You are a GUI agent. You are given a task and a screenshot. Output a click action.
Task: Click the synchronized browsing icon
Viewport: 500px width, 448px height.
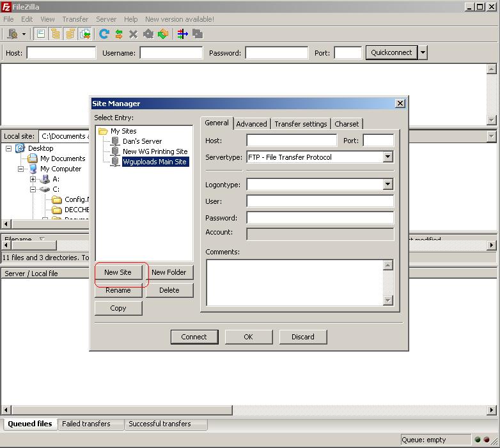[x=198, y=34]
